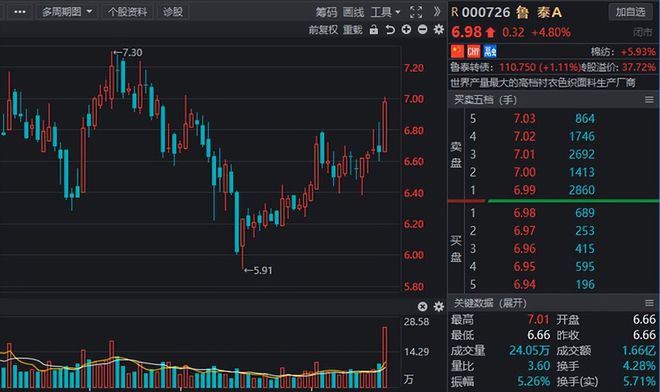The height and width of the screenshot is (392, 660).
Task: Open chart settings gear
Action: pos(439,29)
